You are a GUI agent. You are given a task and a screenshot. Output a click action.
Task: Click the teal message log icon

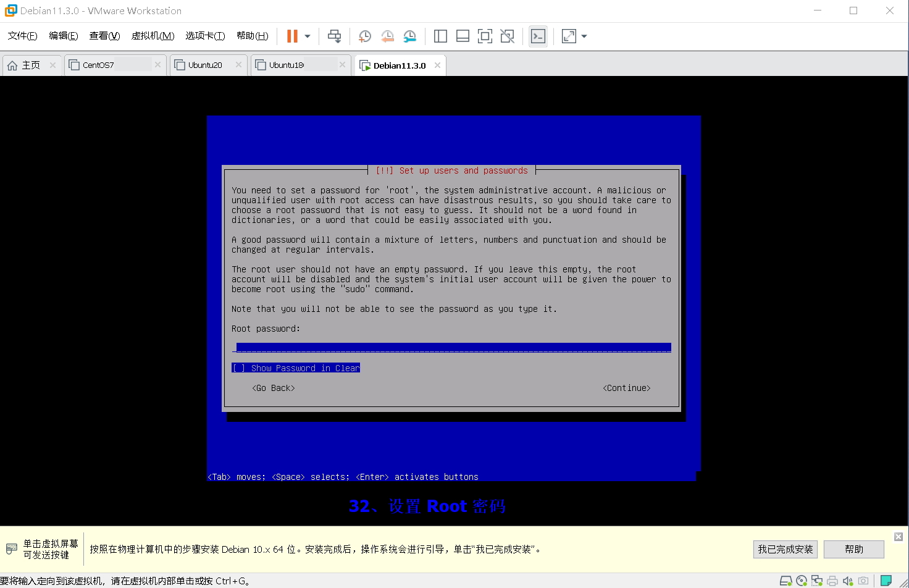pos(886,580)
